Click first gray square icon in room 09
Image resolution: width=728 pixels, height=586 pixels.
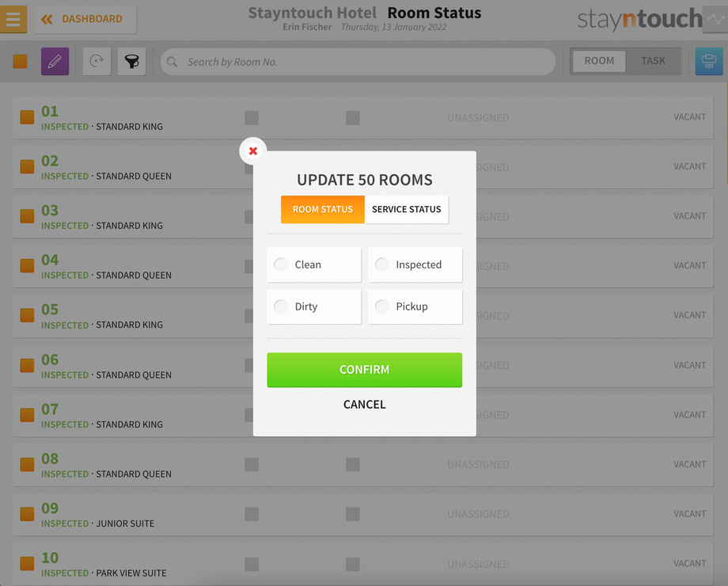click(252, 515)
